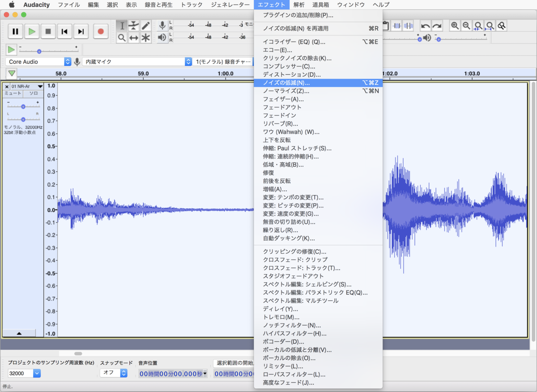The width and height of the screenshot is (537, 392).
Task: Choose ノイズの低減(N)... effect
Action: 318,83
